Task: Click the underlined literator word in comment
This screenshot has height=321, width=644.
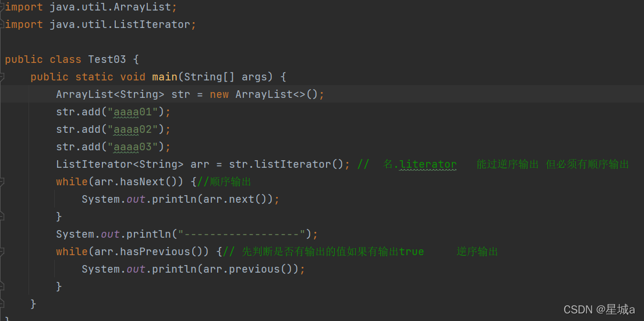Action: (427, 164)
